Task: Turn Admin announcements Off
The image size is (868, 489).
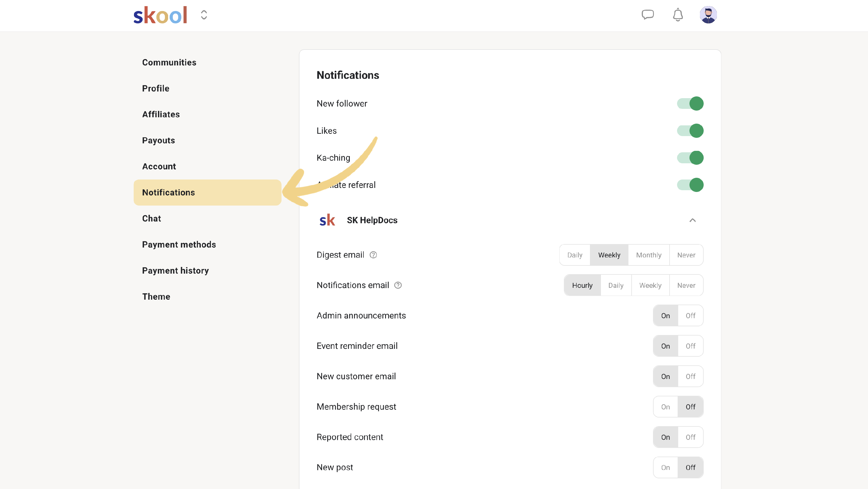Action: [690, 316]
